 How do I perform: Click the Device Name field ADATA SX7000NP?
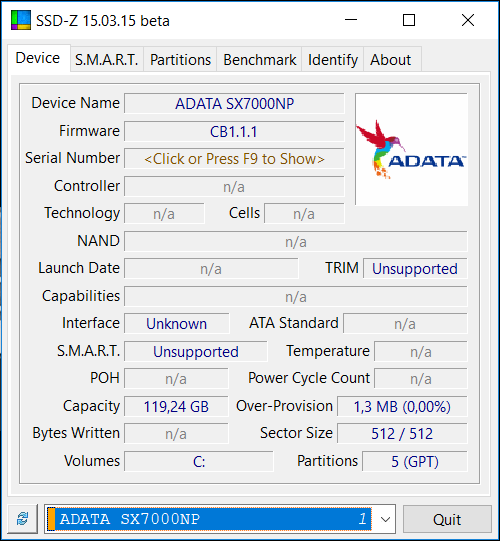(x=234, y=104)
